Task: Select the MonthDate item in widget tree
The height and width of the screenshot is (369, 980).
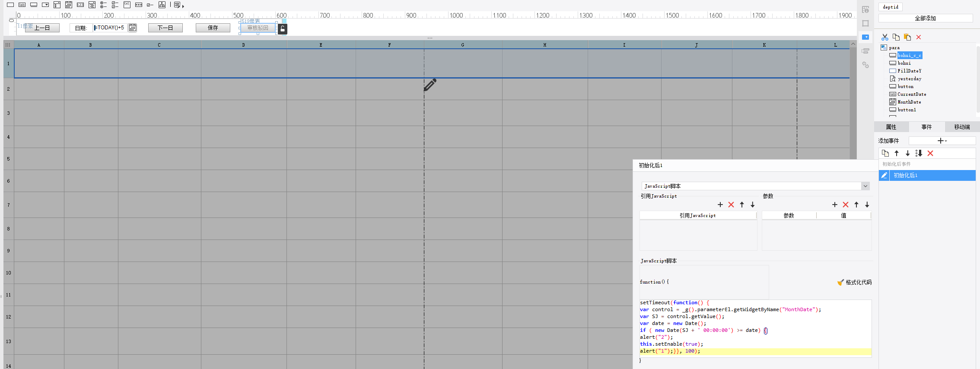Action: 909,102
